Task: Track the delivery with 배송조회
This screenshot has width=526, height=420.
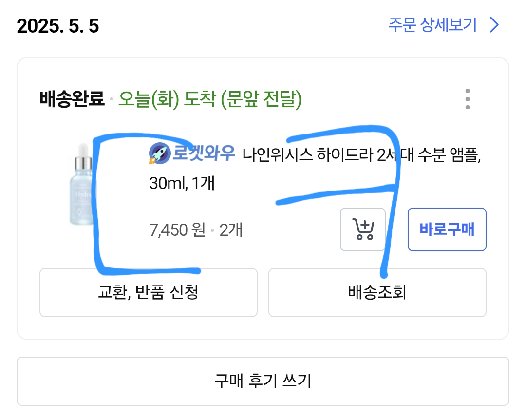Action: coord(377,292)
